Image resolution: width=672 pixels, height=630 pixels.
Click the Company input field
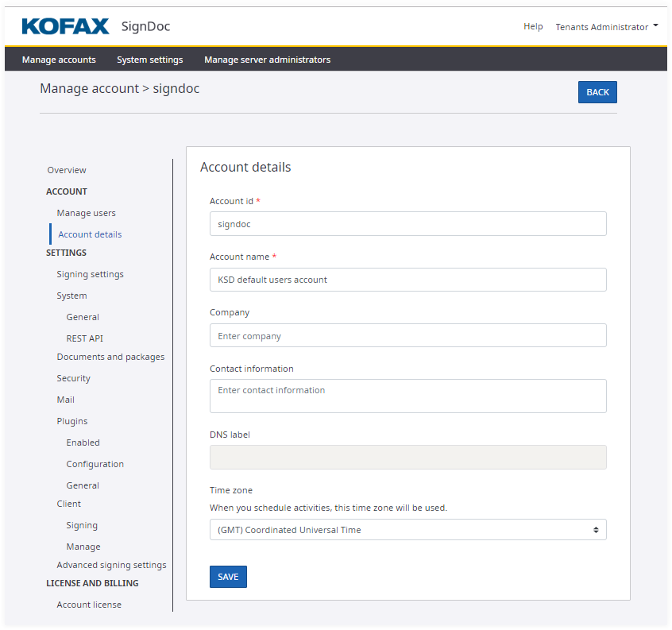tap(407, 336)
